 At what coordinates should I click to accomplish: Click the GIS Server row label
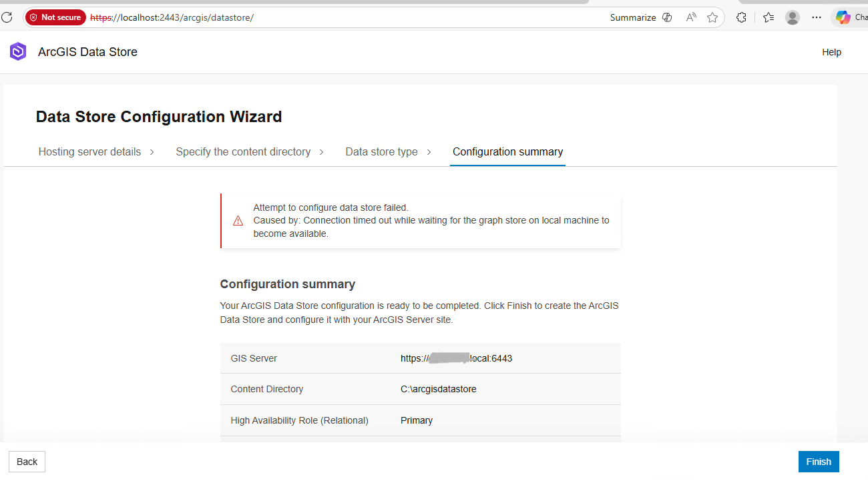[254, 358]
